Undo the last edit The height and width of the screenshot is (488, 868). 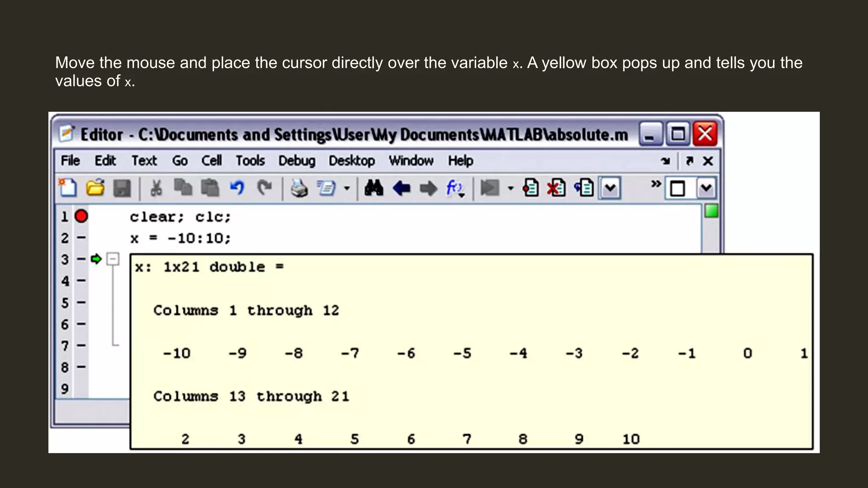[237, 188]
